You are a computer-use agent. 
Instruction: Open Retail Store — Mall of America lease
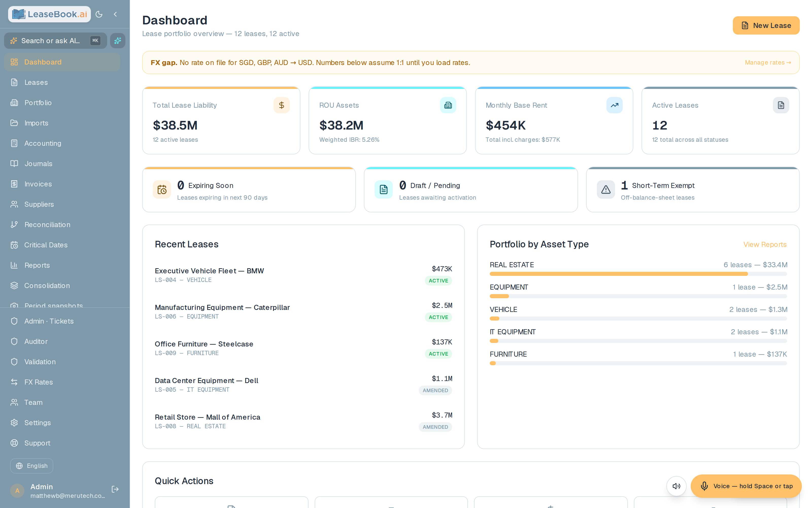coord(303,421)
